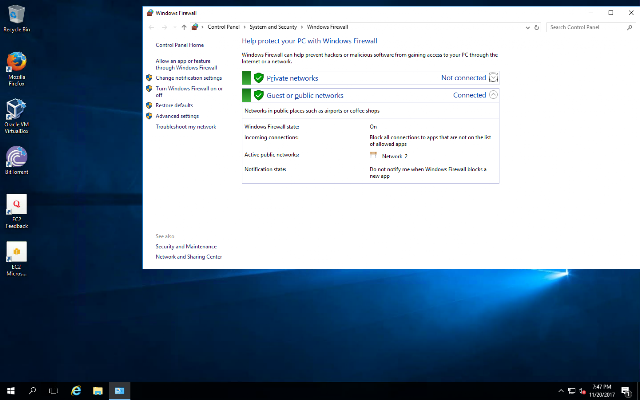Click the address bar Control Panel icon
The image size is (640, 400).
point(195,27)
